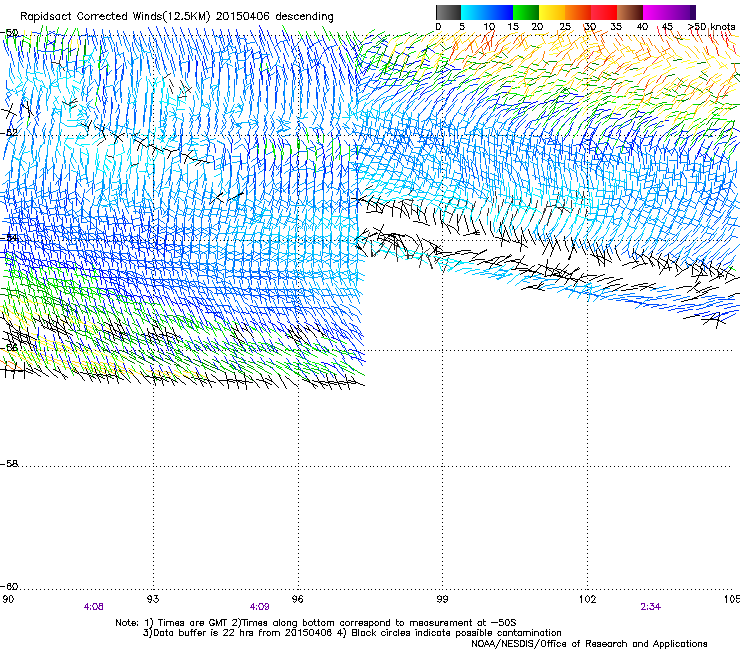Click the '-60' latitude axis label
The height and width of the screenshot is (650, 740).
pos(9,586)
